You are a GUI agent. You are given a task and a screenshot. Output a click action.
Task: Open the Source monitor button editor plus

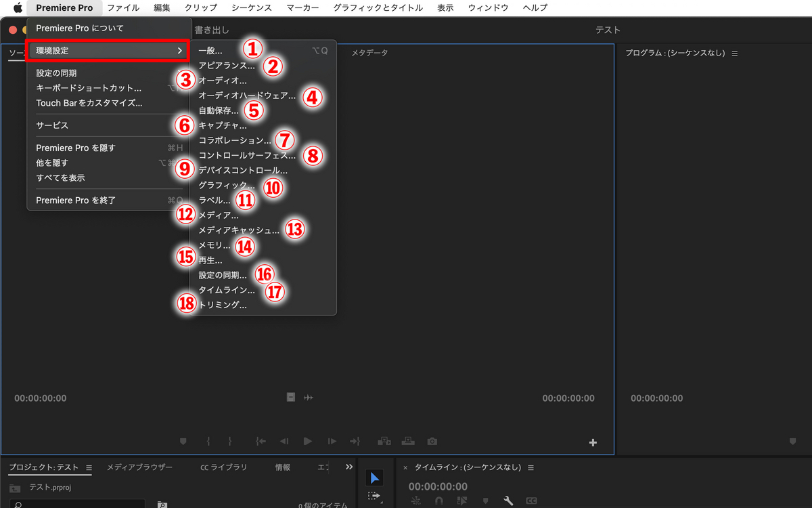(593, 442)
